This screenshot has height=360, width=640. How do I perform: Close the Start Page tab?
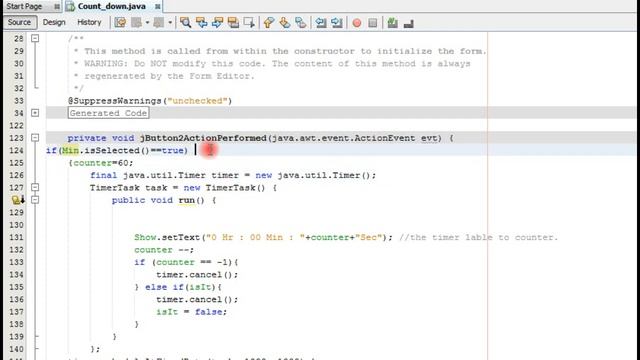[57, 6]
